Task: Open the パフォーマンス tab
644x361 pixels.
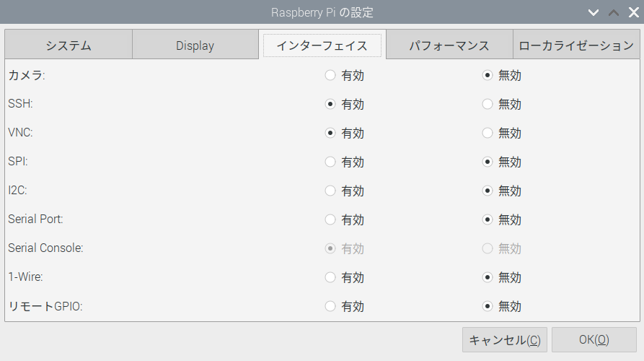Action: [x=449, y=45]
